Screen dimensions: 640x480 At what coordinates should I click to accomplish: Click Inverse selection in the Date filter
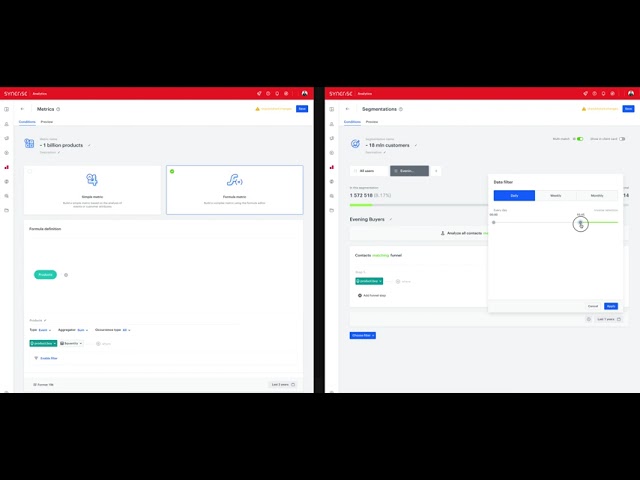point(606,210)
